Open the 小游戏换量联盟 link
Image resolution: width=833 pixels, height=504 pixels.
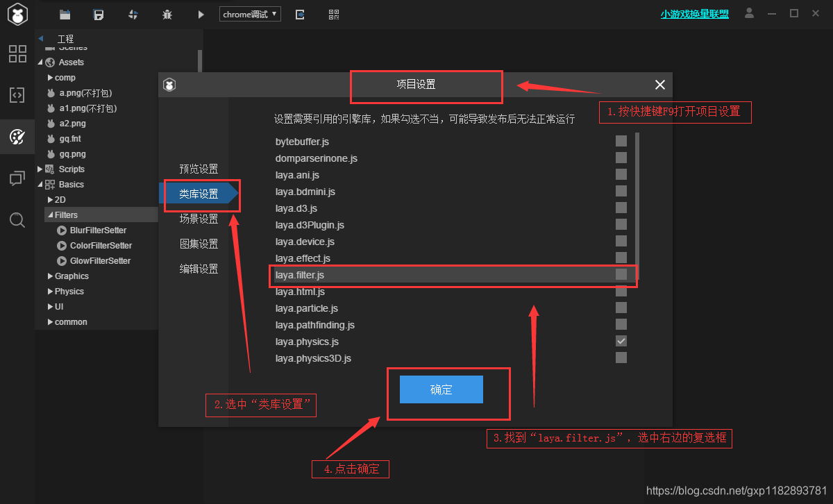[x=694, y=12]
